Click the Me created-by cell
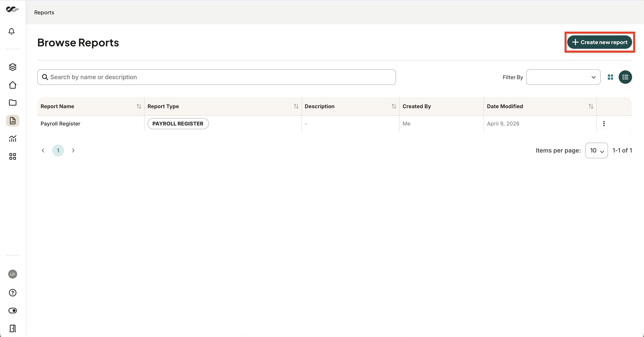 pos(406,124)
